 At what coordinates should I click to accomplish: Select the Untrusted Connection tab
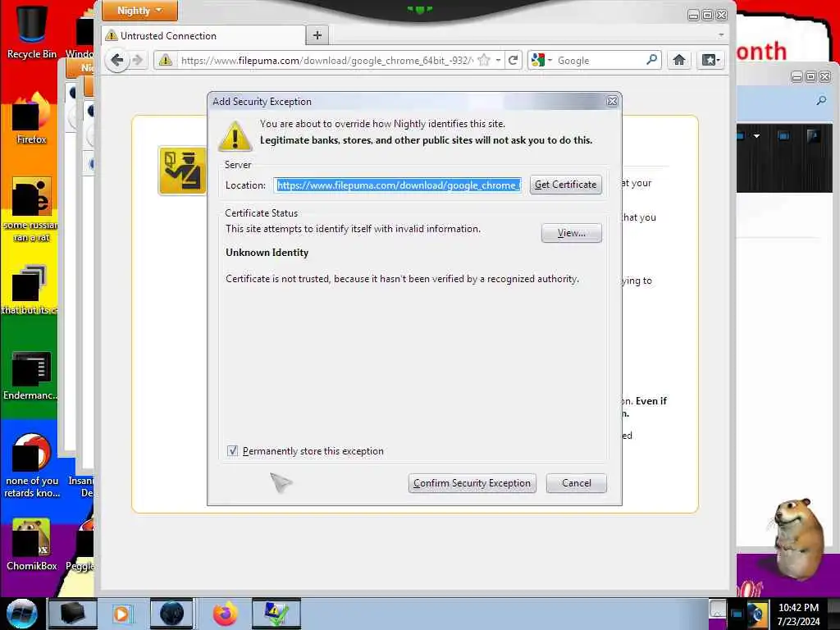pyautogui.click(x=203, y=36)
